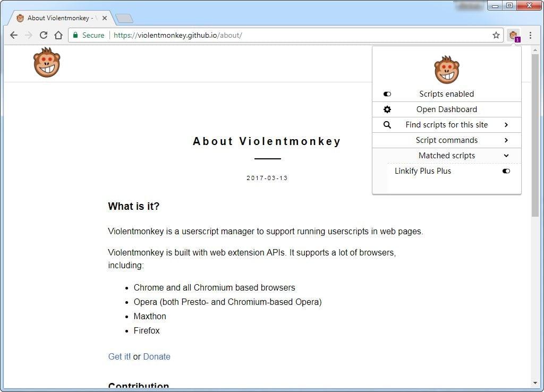Click the Violentmonkey extension icon in toolbar
Viewport: 544px width, 392px height.
tap(514, 35)
